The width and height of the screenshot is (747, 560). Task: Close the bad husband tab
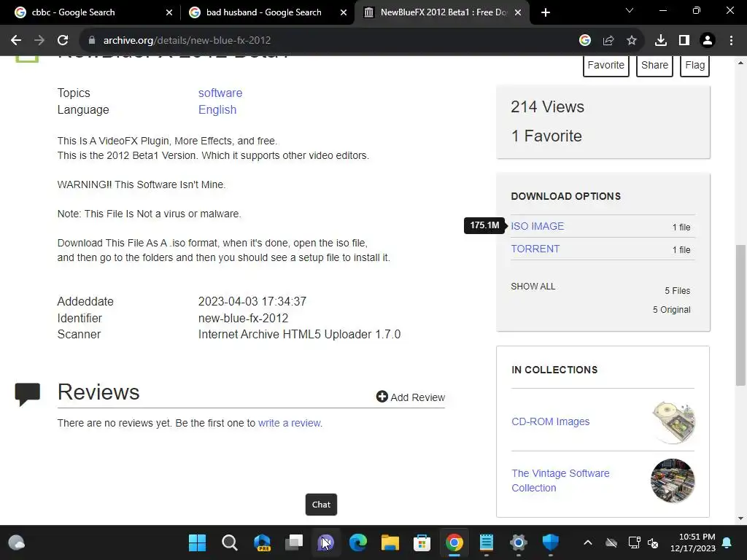click(344, 12)
